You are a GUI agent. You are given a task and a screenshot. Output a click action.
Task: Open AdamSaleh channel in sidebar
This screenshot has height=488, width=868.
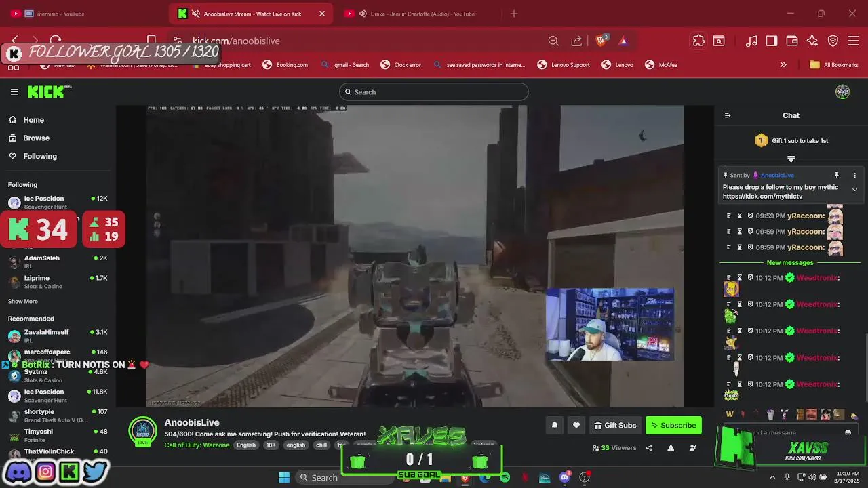pyautogui.click(x=58, y=262)
